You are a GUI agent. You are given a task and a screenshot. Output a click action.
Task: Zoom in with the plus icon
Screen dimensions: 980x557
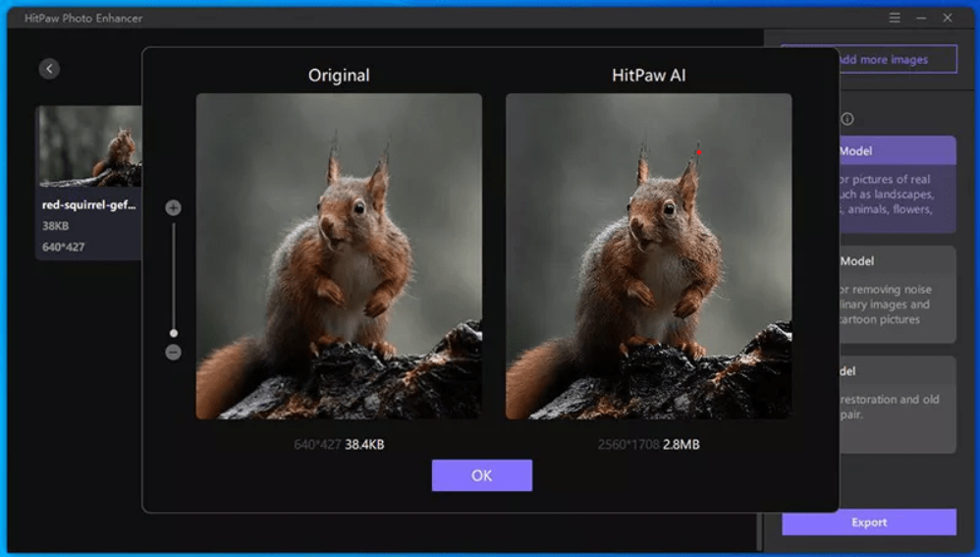pyautogui.click(x=173, y=207)
